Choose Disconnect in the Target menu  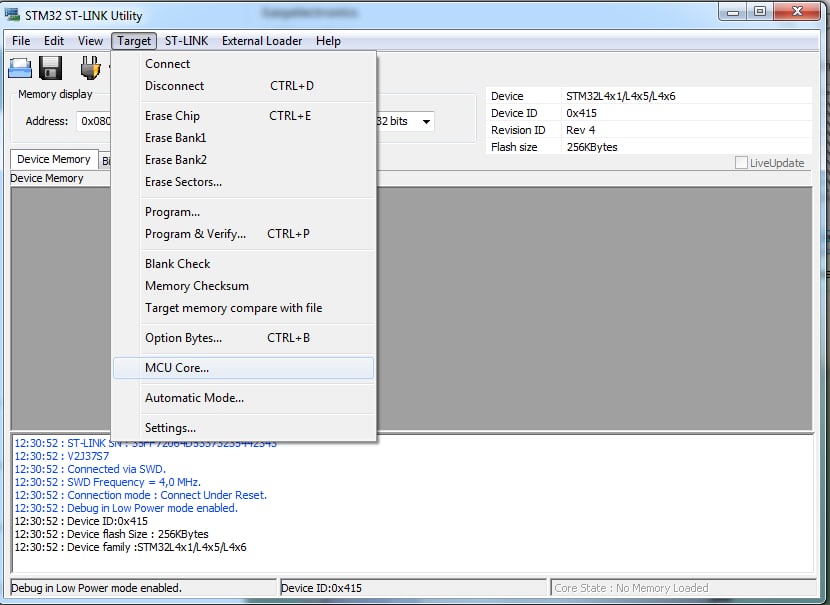tap(243, 86)
